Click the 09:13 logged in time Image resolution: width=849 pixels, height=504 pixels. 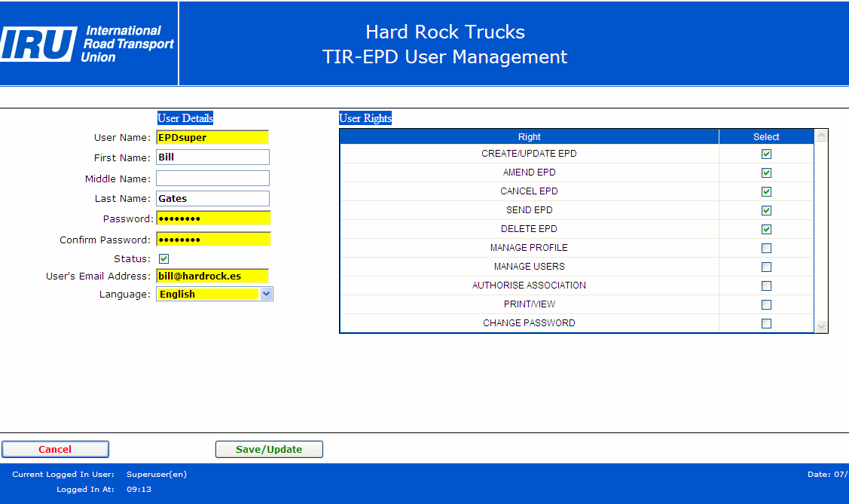point(139,490)
